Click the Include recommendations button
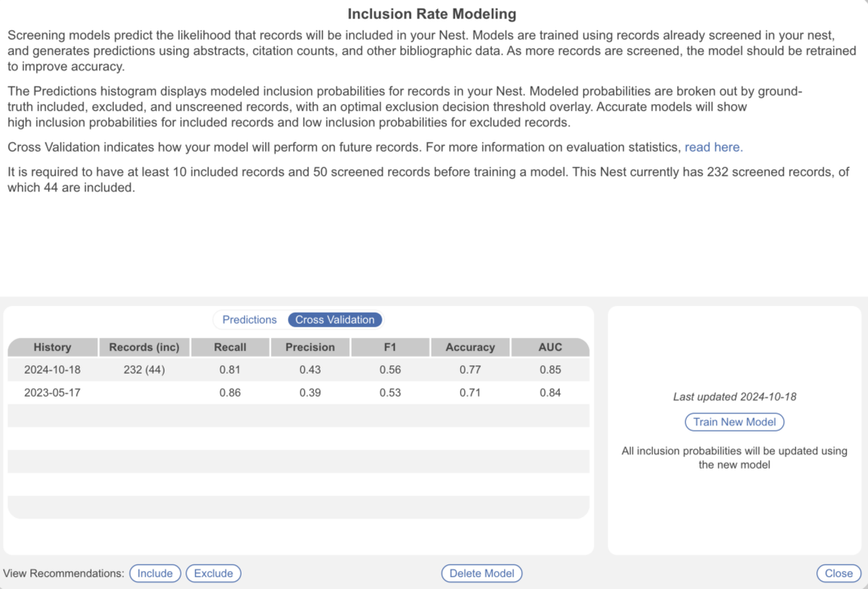The height and width of the screenshot is (589, 868). coord(155,573)
